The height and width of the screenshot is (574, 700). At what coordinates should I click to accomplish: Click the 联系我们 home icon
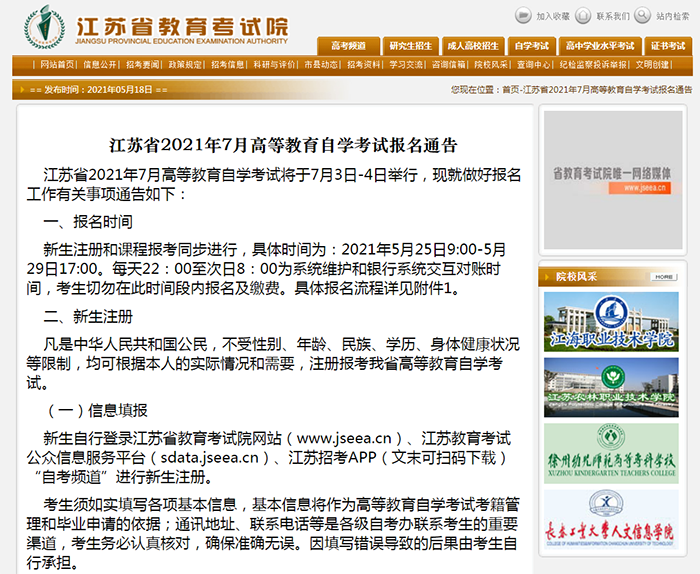click(583, 15)
